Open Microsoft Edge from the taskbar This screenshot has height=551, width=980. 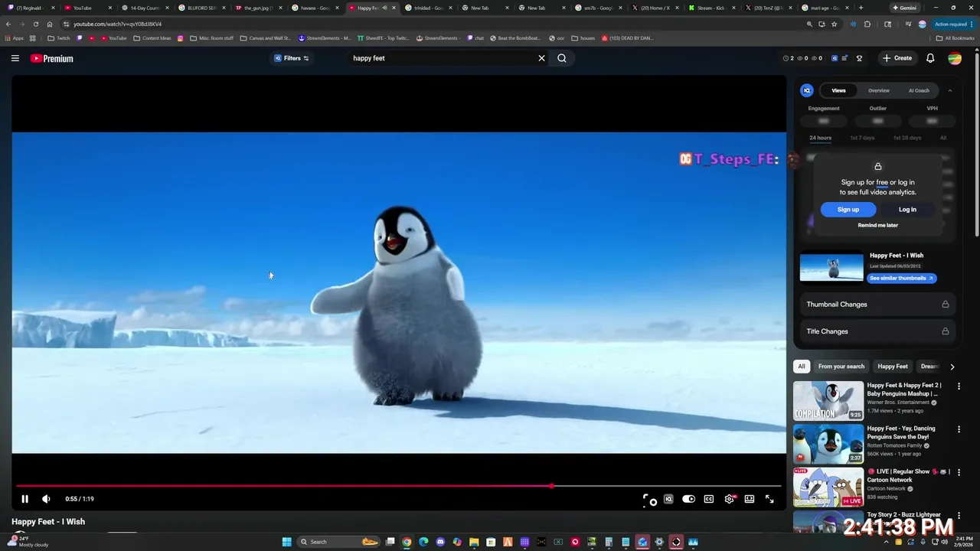coord(423,542)
